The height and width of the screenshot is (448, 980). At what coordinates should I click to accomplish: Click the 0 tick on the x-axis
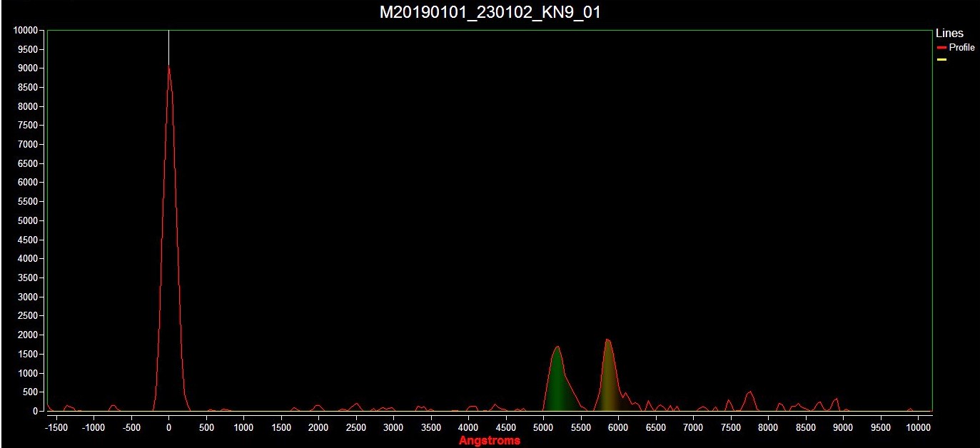point(168,428)
